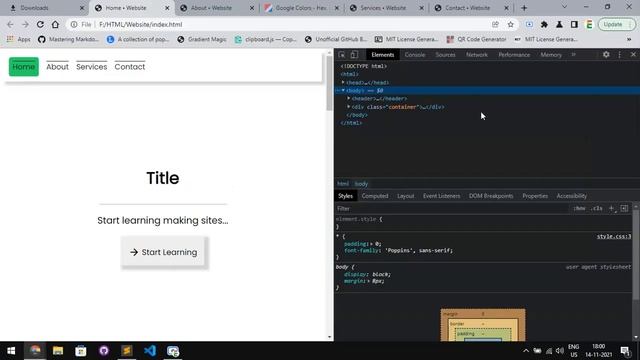This screenshot has width=640, height=360.
Task: Bookmark this page with the star icon
Action: point(511,24)
